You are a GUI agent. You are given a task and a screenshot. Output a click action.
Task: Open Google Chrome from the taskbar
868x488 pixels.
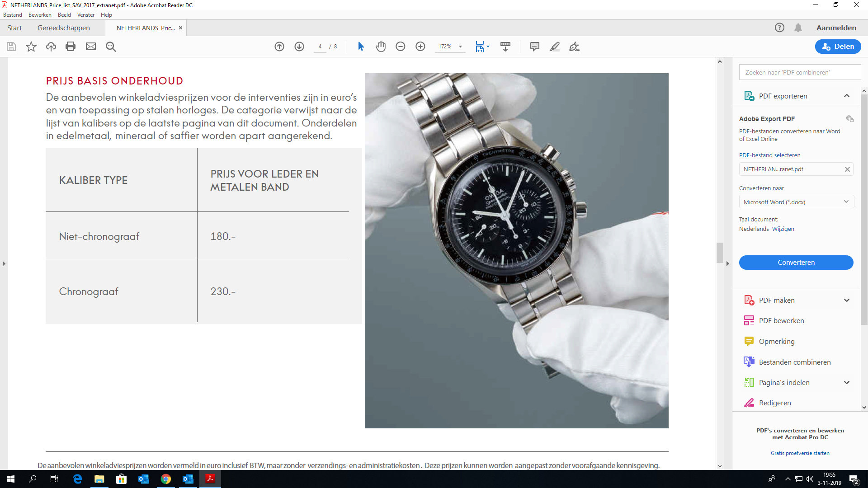click(166, 479)
